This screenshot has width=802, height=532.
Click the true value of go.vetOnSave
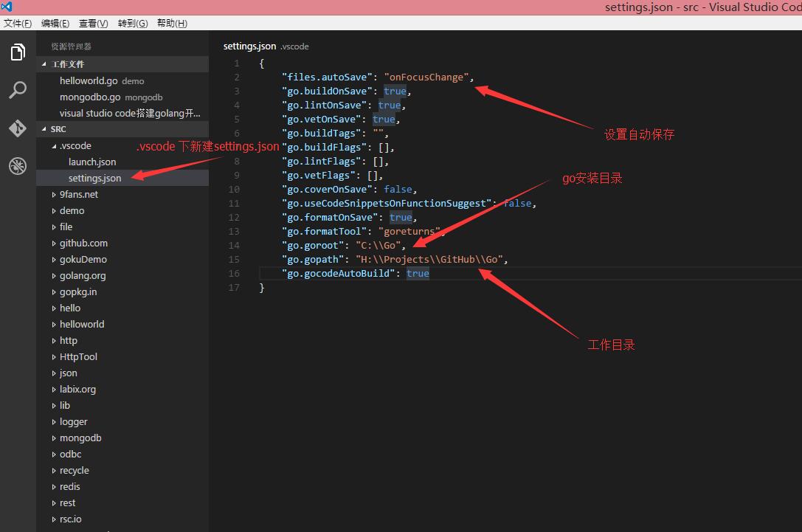pos(384,120)
